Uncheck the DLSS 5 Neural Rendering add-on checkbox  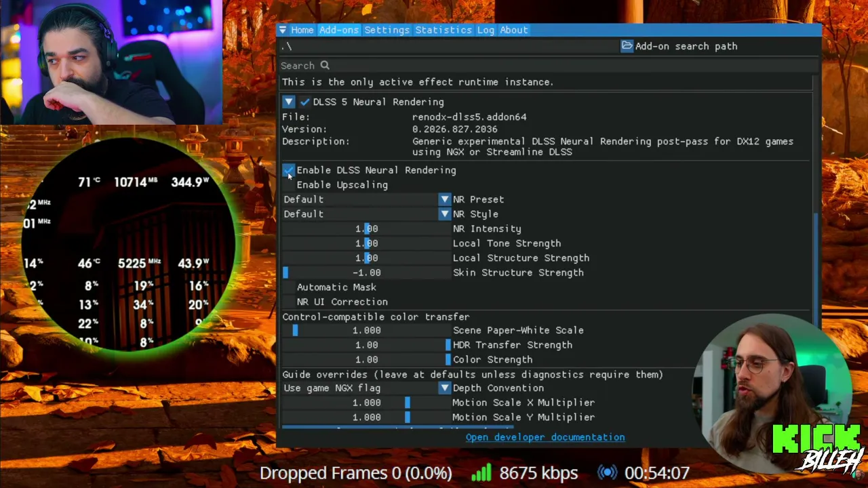point(305,102)
